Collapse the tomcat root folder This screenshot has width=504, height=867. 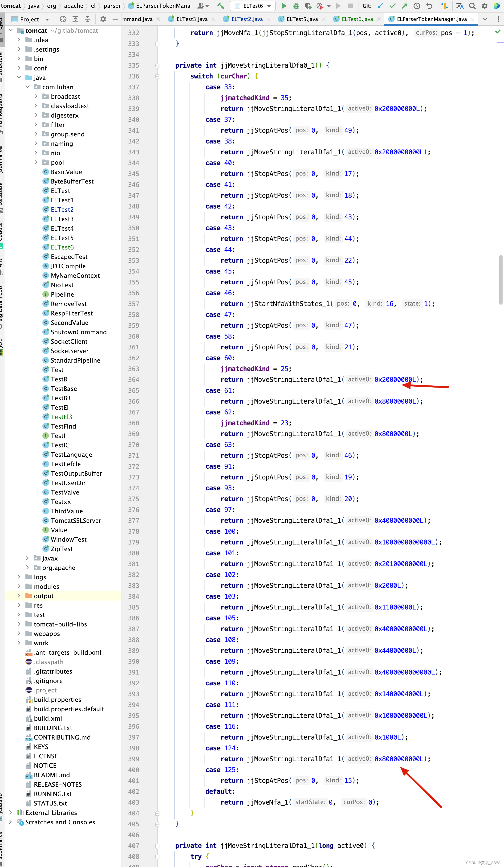[11, 30]
